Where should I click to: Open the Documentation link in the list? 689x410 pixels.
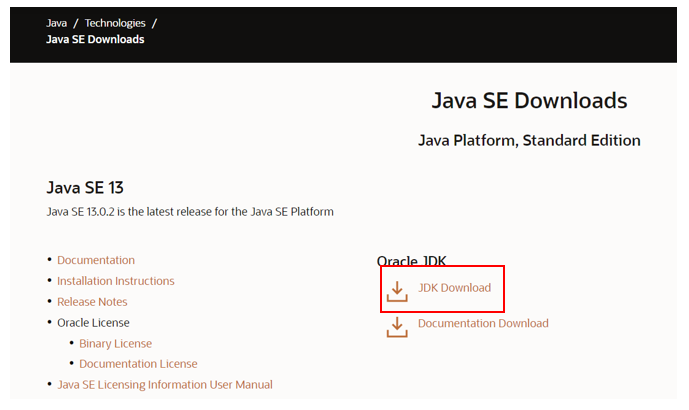coord(96,260)
